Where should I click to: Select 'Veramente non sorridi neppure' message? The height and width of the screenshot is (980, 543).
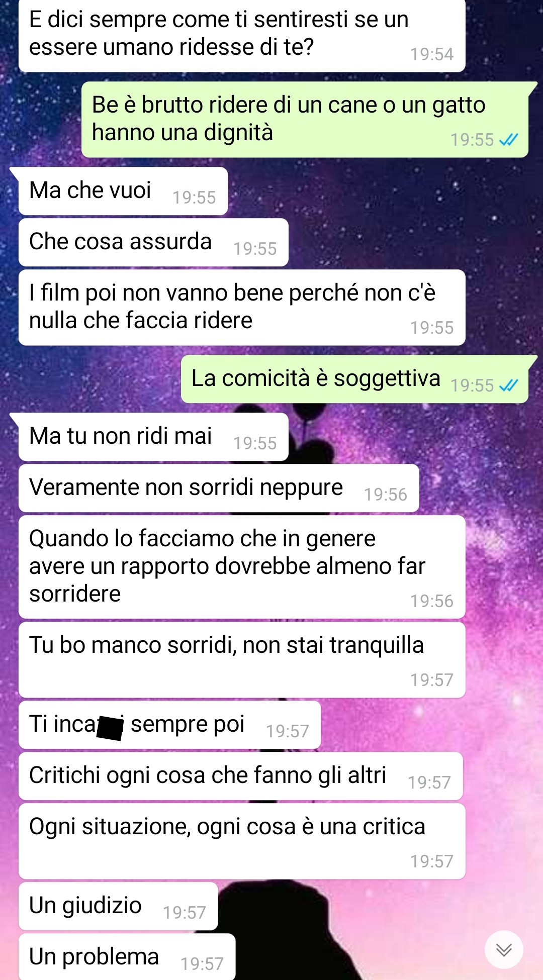(x=219, y=488)
